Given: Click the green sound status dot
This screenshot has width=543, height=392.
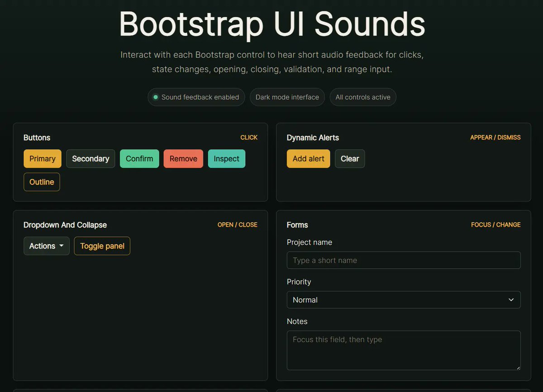Looking at the screenshot, I should point(156,97).
